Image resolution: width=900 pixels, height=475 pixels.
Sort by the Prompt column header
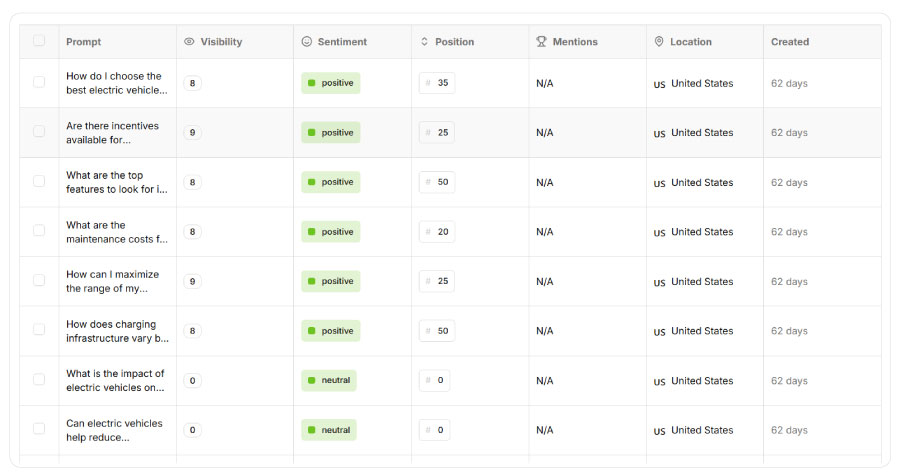point(83,42)
